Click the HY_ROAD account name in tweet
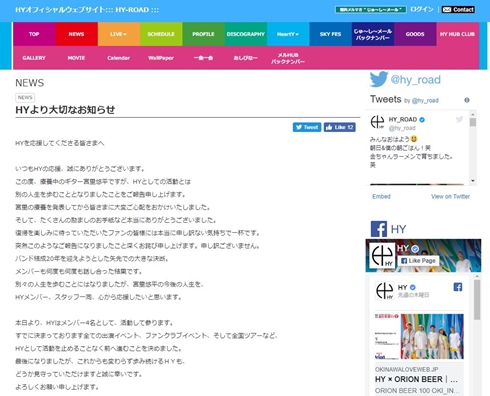This screenshot has width=490, height=396. [x=403, y=119]
